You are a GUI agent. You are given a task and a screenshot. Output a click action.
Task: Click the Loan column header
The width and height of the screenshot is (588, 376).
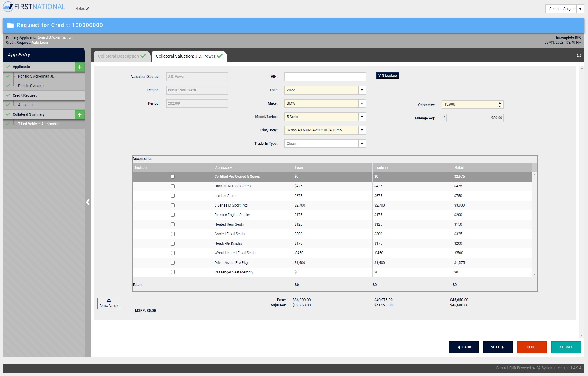[333, 168]
